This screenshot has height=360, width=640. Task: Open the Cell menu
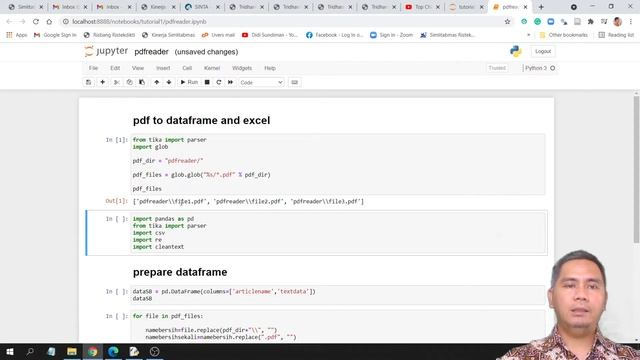tap(187, 68)
